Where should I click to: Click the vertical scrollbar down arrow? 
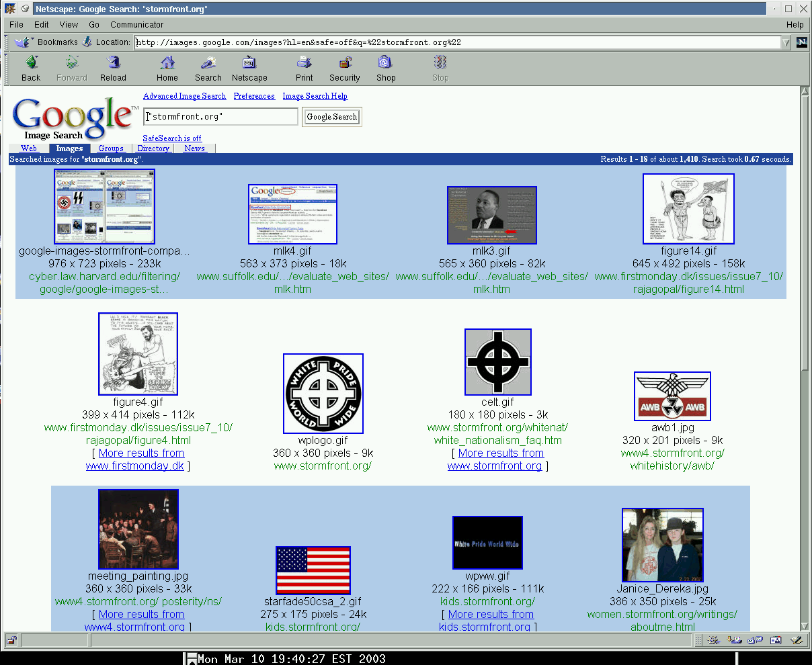click(x=805, y=625)
